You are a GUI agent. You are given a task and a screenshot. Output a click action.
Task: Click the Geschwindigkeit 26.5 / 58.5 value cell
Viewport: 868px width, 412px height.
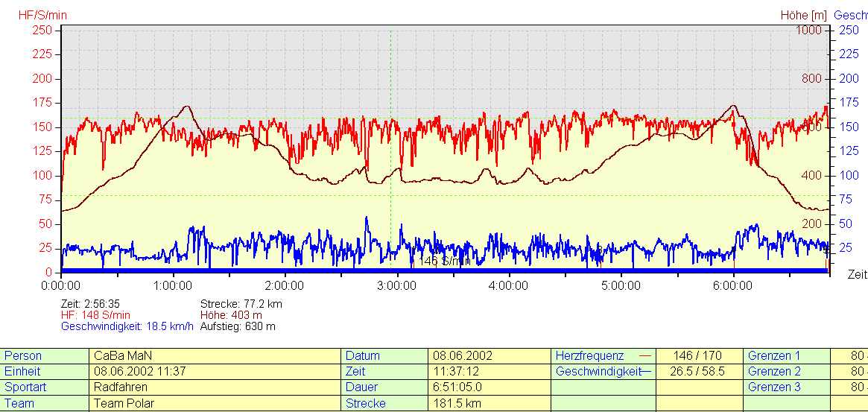tap(699, 372)
